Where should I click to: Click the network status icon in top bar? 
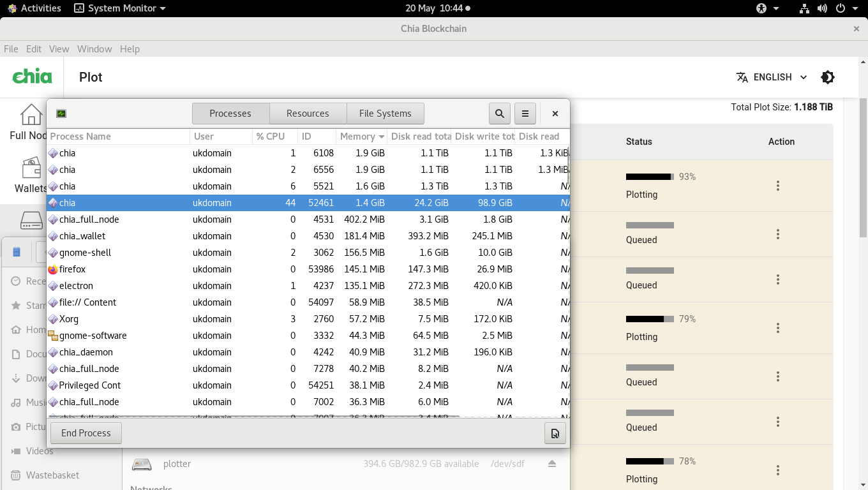804,8
